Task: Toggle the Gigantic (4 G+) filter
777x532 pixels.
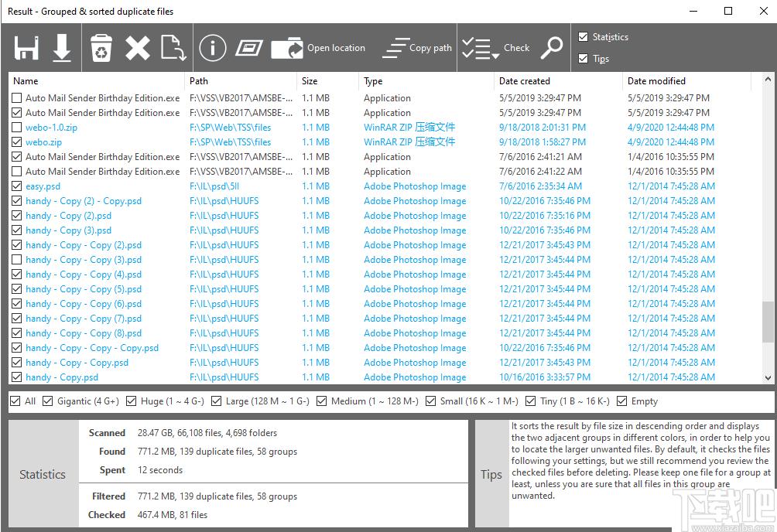Action: tap(47, 401)
